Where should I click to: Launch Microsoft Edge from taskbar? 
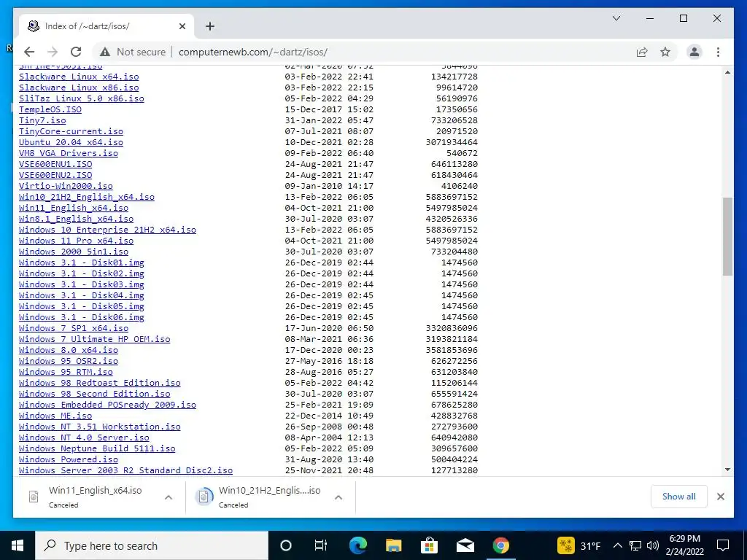[357, 545]
